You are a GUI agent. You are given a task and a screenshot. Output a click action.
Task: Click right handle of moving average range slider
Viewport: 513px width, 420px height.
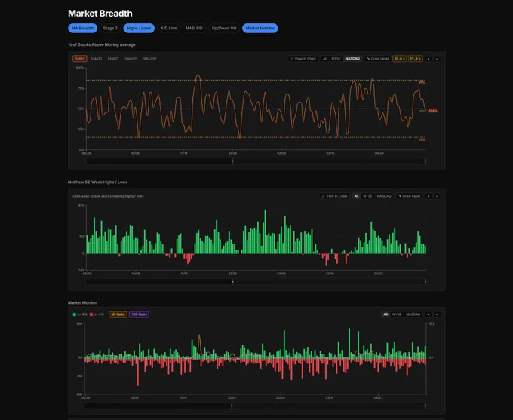pyautogui.click(x=425, y=161)
